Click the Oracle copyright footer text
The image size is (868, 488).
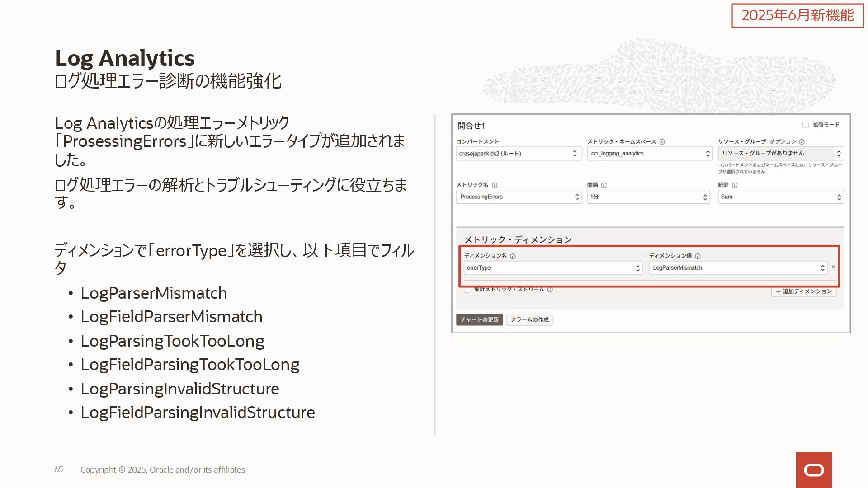(x=163, y=470)
